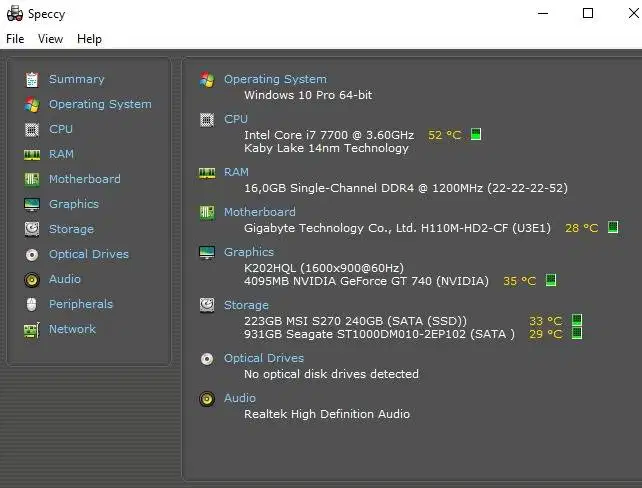
Task: Open the View menu
Action: [50, 39]
